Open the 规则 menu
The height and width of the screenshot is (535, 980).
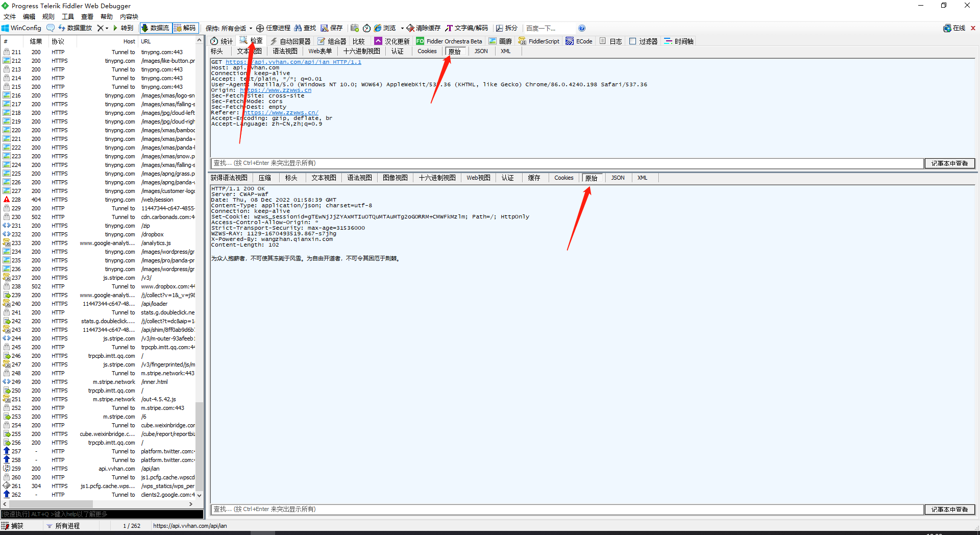click(x=48, y=17)
